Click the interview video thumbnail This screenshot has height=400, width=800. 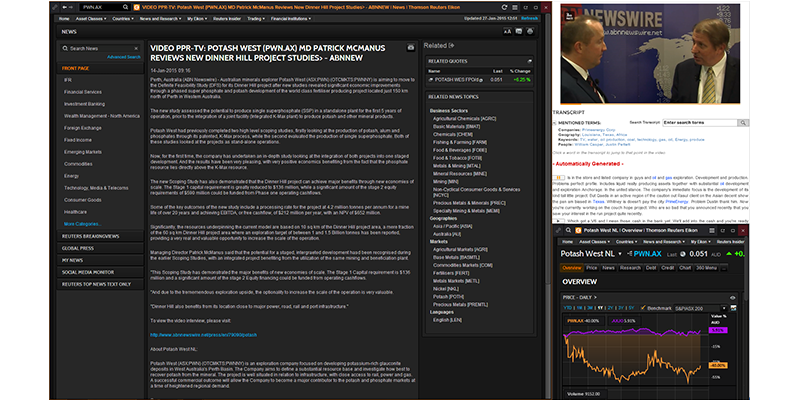click(x=651, y=53)
